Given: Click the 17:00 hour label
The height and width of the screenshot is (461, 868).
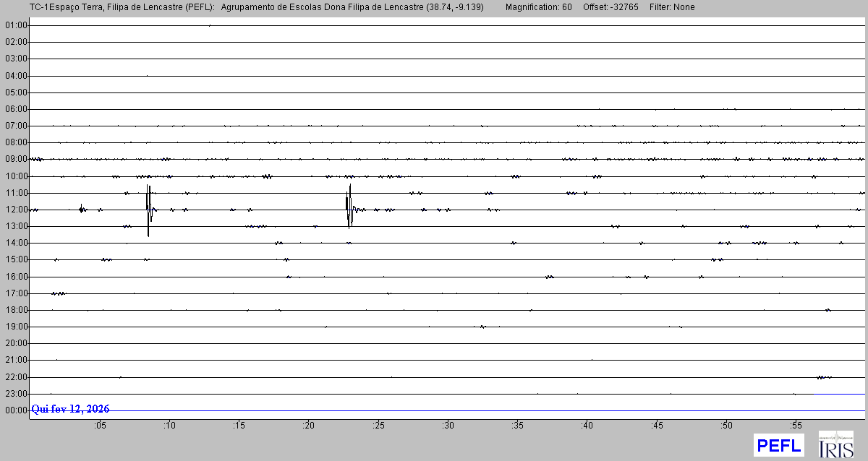Looking at the screenshot, I should 15,293.
